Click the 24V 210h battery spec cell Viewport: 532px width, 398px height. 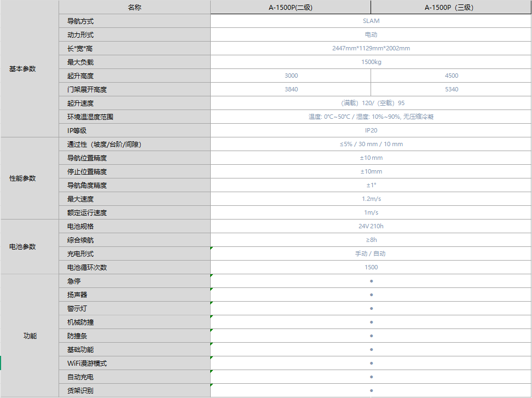point(371,226)
